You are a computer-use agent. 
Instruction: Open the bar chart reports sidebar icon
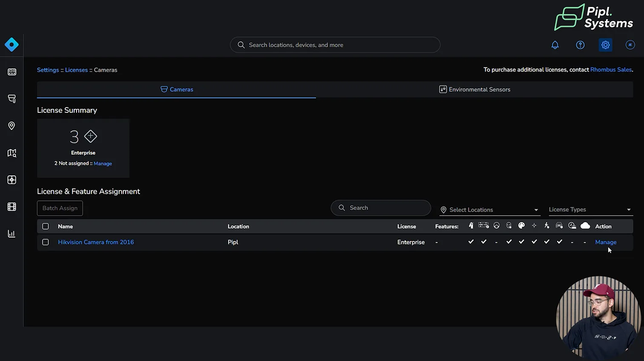point(11,234)
